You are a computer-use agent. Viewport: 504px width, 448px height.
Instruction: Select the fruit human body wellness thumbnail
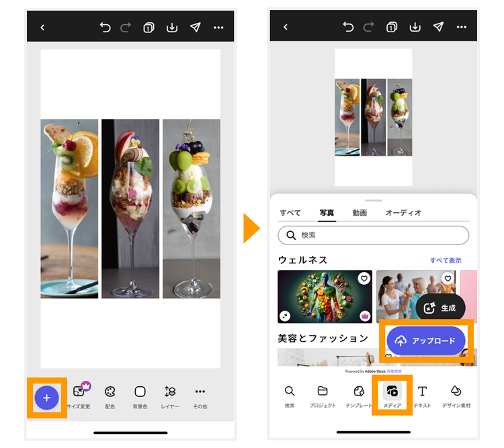click(325, 296)
